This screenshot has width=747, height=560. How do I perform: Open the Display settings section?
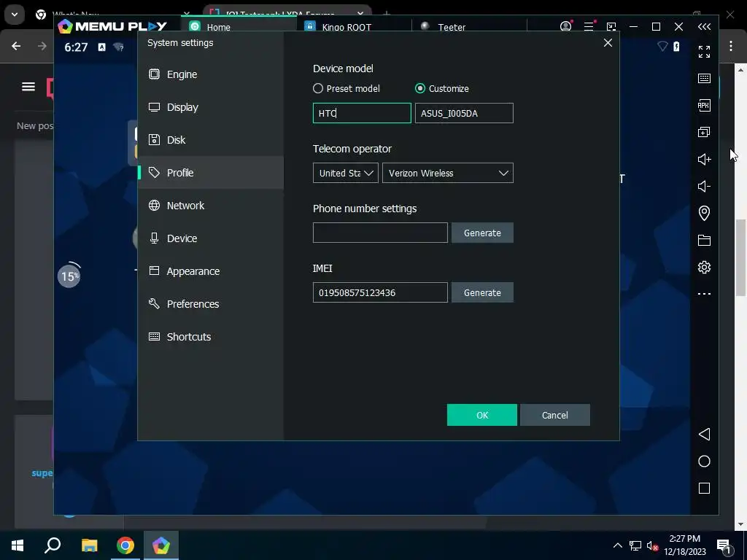coord(211,107)
